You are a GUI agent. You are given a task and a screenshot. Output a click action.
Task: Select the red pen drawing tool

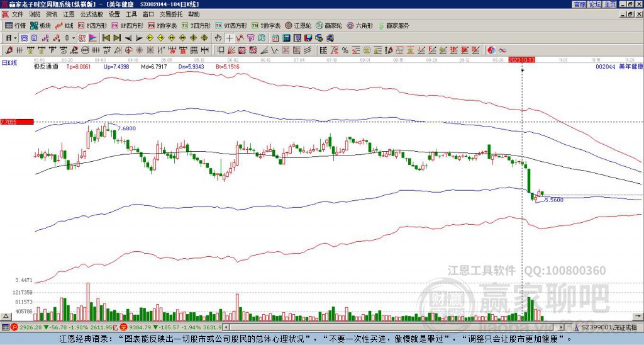point(9,50)
